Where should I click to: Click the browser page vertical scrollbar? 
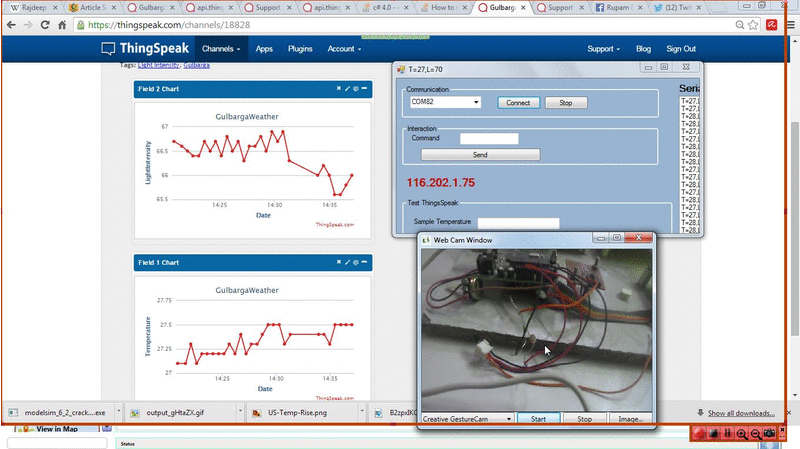(794, 228)
